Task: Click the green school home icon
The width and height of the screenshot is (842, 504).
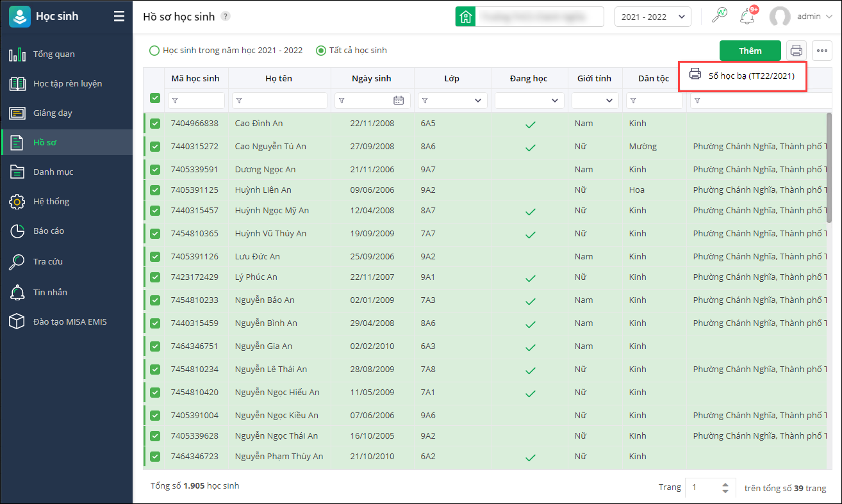Action: click(x=465, y=17)
